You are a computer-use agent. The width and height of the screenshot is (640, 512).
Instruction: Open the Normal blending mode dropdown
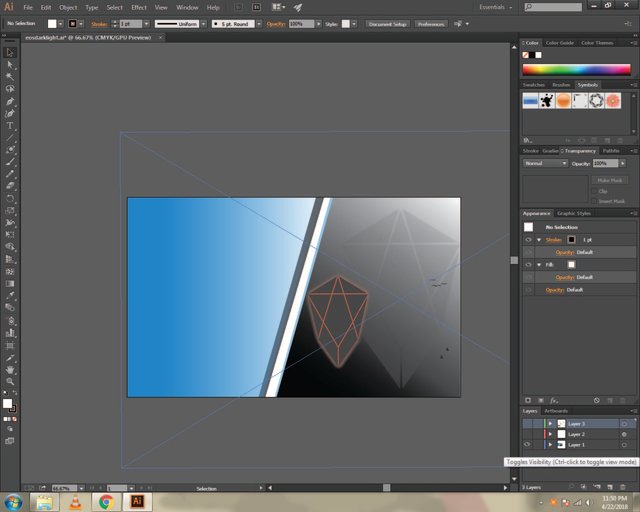pos(546,163)
